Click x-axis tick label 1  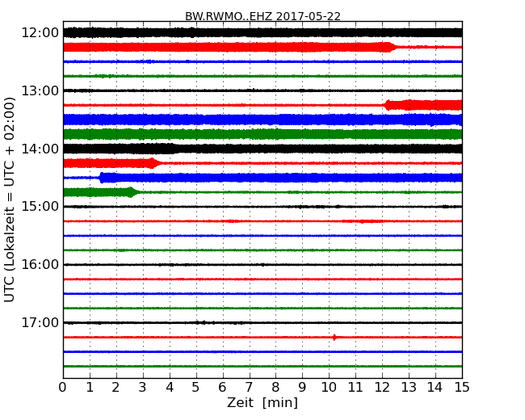click(90, 388)
